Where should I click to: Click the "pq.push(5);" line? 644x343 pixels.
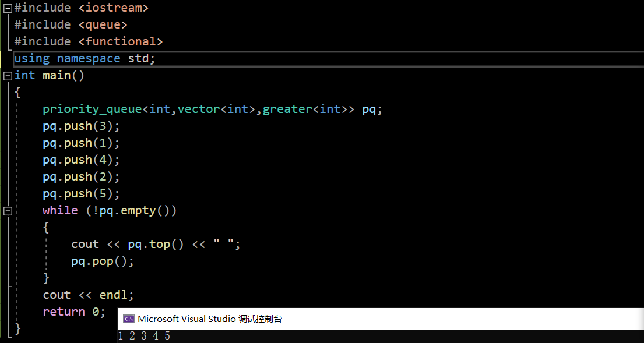(82, 193)
